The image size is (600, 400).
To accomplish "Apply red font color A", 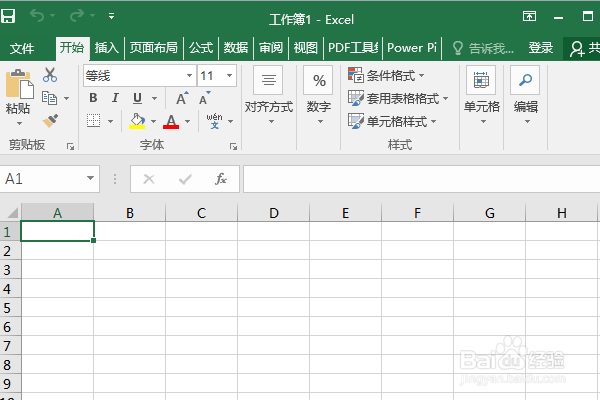I will click(171, 121).
